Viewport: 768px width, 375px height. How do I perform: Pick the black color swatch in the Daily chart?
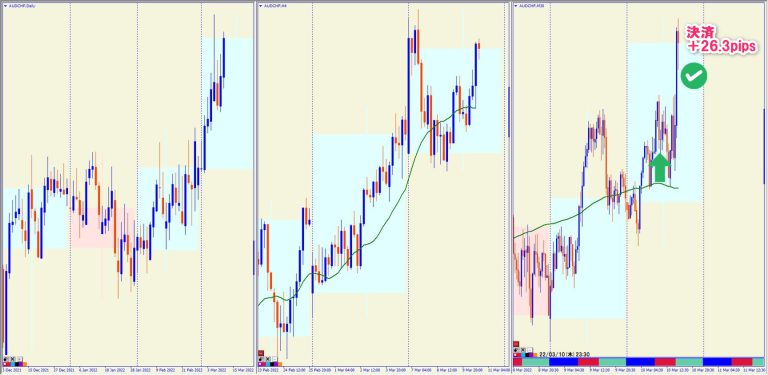click(17, 364)
